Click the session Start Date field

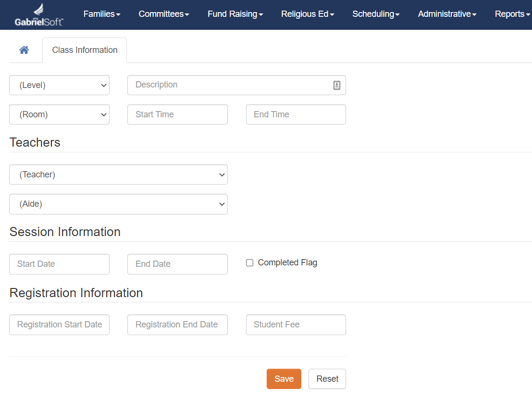pos(60,264)
